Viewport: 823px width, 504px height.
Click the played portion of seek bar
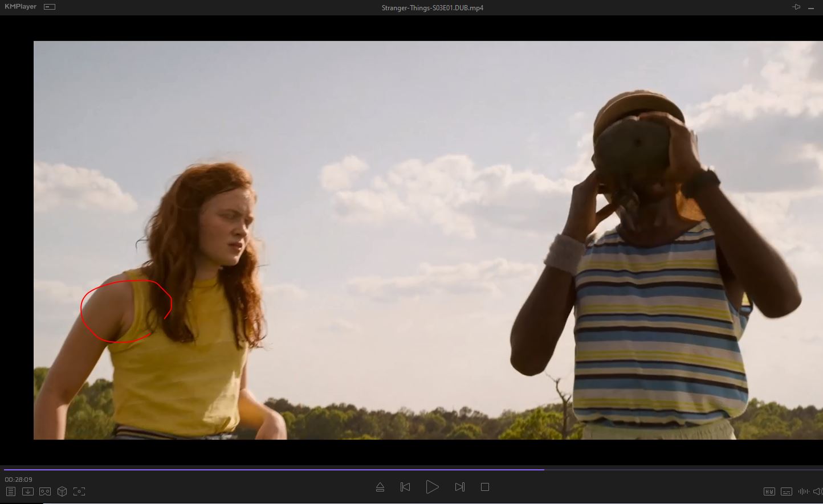point(274,470)
